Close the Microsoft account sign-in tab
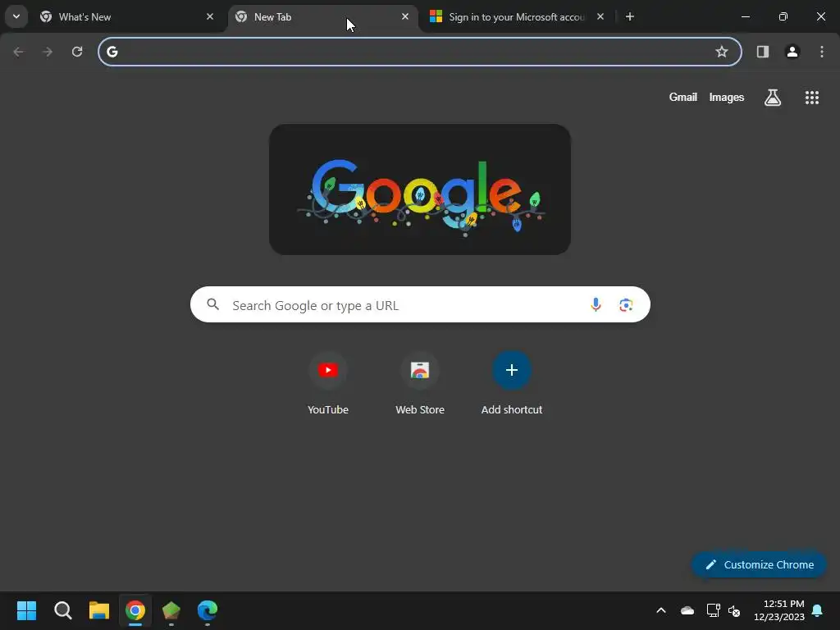The width and height of the screenshot is (840, 630). click(x=600, y=16)
